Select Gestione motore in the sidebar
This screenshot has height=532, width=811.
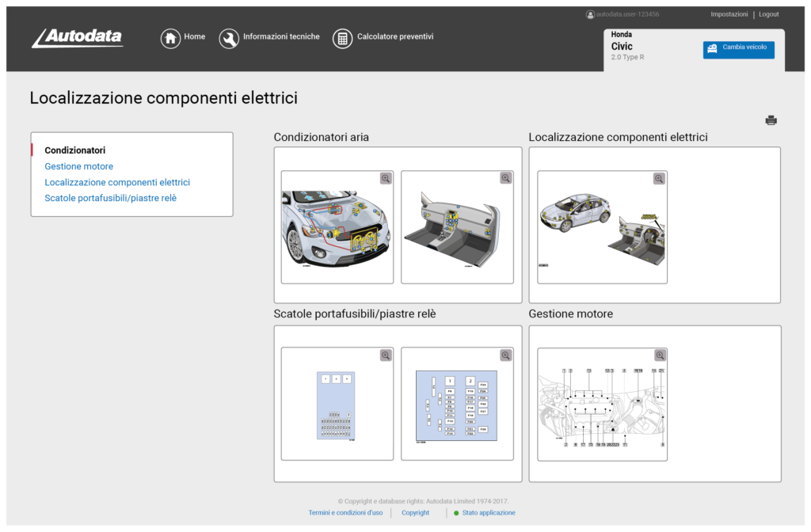(x=78, y=166)
